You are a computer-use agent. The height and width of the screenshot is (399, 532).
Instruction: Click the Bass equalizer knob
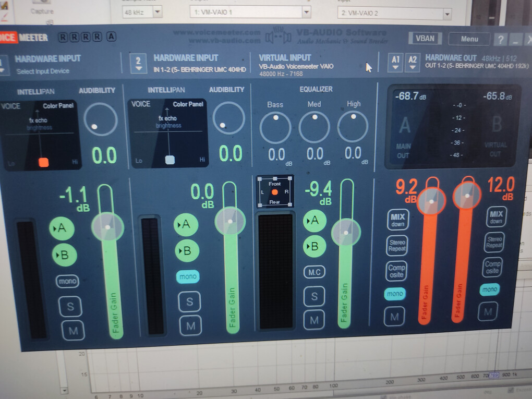point(275,128)
